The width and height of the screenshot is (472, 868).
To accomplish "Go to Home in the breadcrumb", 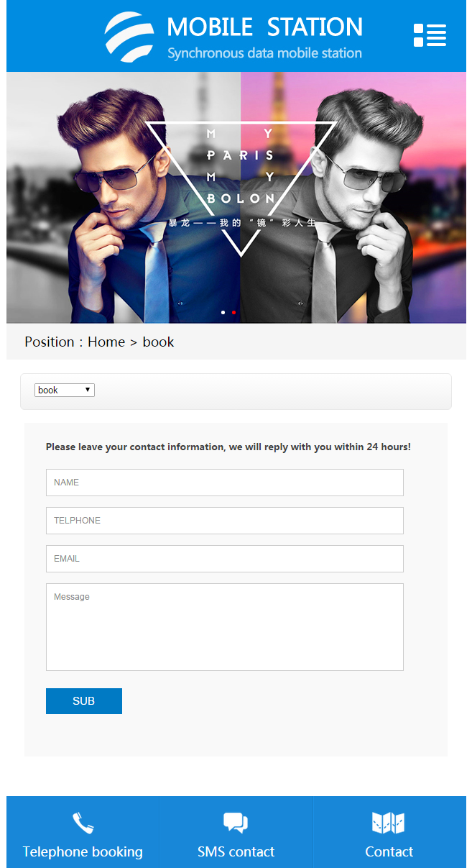I will click(106, 342).
